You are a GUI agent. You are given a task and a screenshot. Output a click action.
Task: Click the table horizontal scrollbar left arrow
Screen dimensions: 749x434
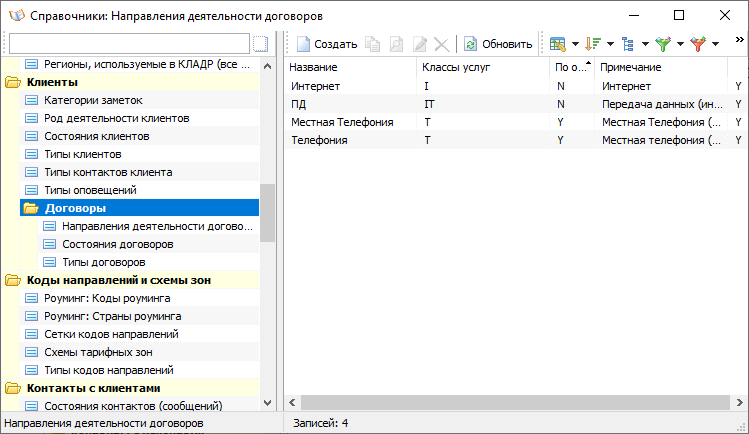click(292, 402)
